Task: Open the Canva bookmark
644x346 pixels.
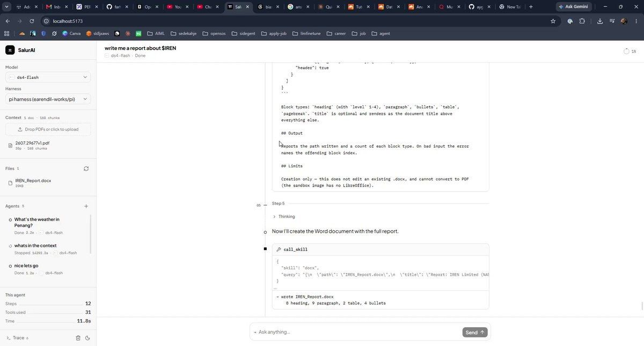Action: tap(71, 33)
